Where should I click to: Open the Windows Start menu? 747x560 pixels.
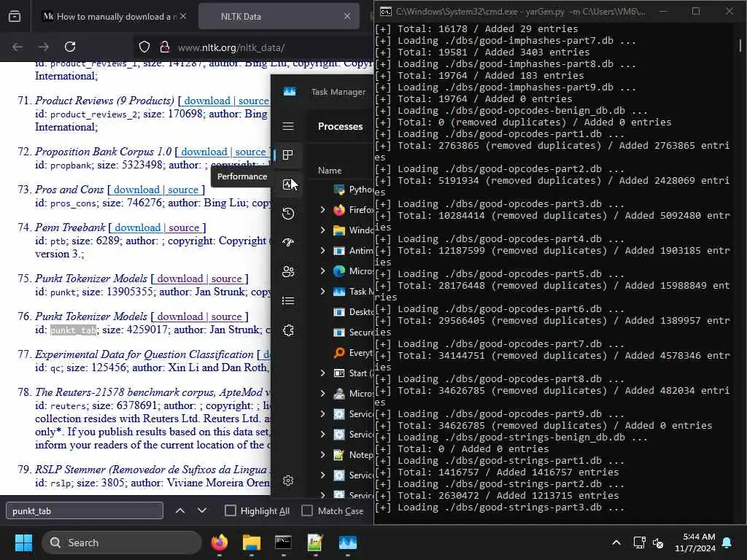point(23,542)
